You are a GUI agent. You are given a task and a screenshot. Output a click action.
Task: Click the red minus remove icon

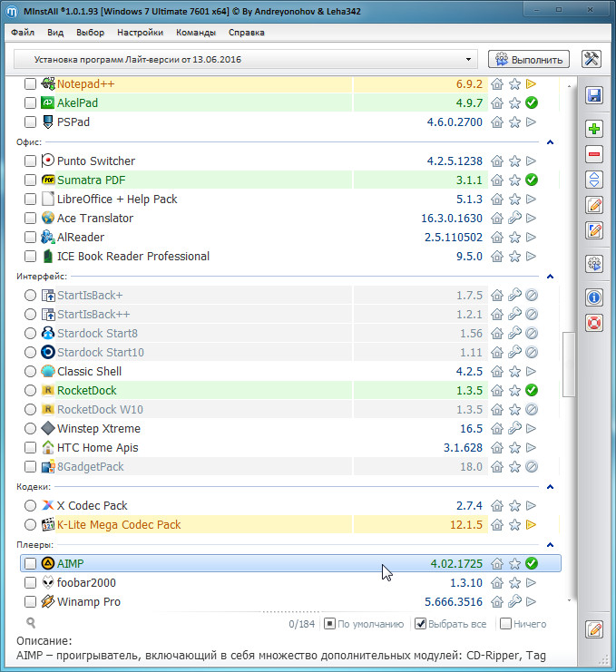(x=593, y=154)
